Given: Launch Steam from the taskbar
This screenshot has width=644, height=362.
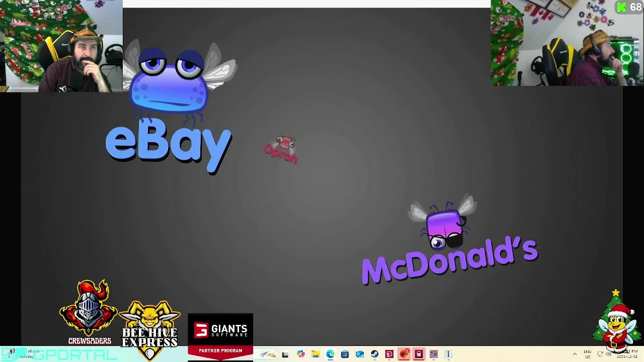Looking at the screenshot, I should [x=374, y=354].
